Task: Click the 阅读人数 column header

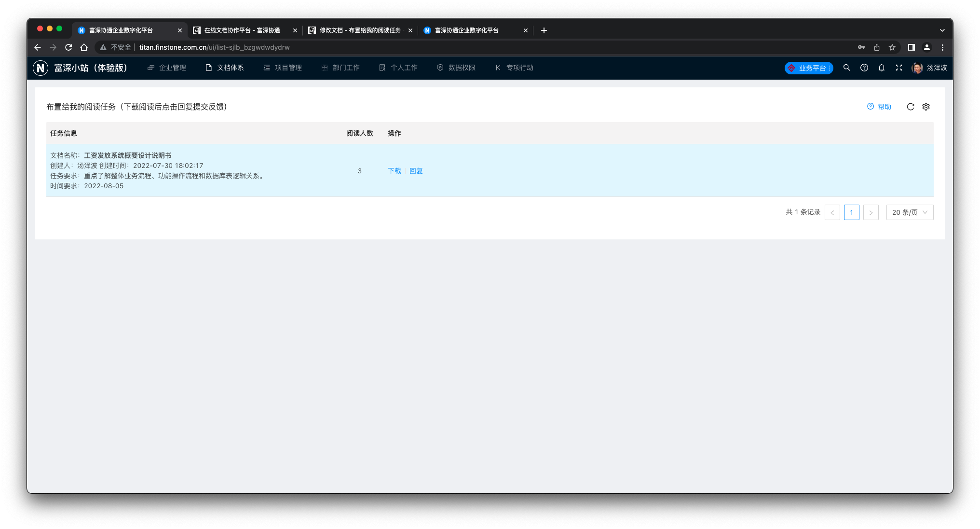Action: point(359,133)
